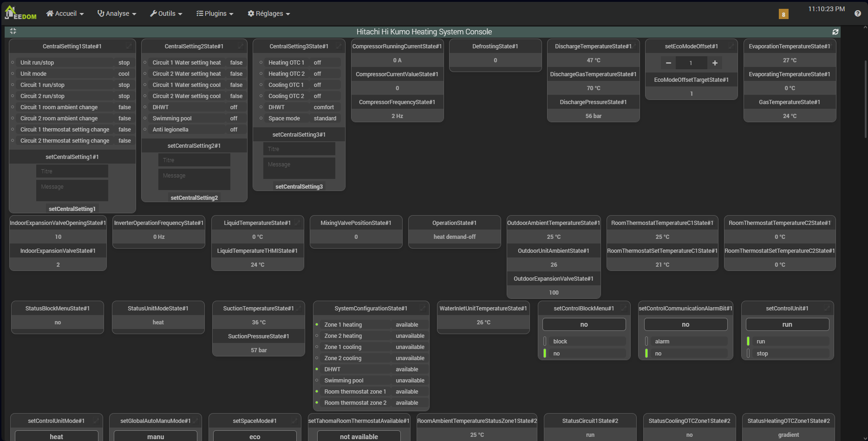Exit fullscreen via the compress icon
Viewport: 868px width, 441px height.
[13, 31]
